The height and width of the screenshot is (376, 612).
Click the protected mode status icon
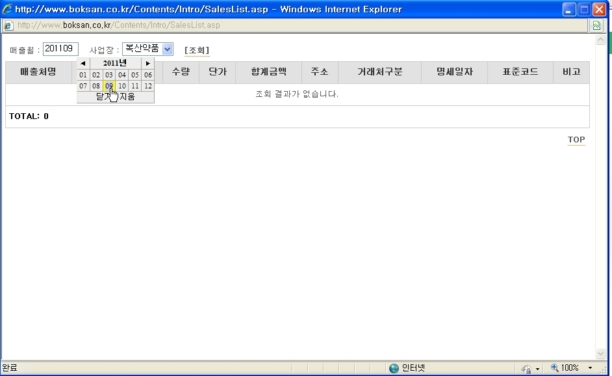pyautogui.click(x=526, y=368)
